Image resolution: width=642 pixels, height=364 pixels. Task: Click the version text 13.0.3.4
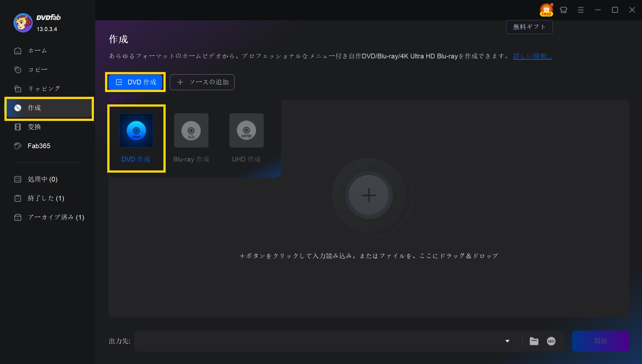click(47, 29)
